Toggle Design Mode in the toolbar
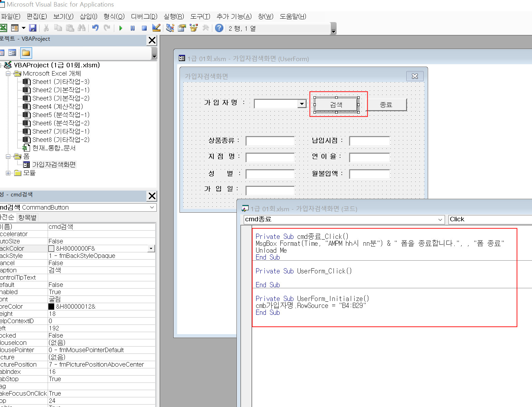Screen dimensions: 532x407 pos(156,28)
